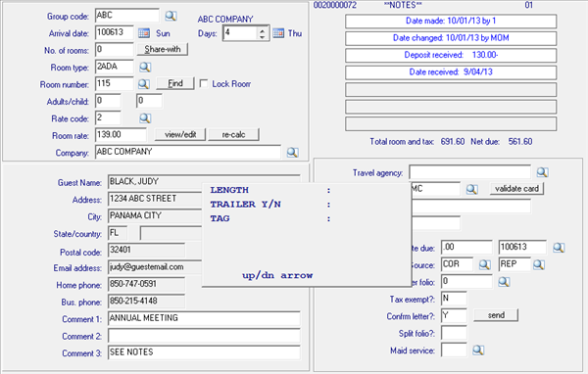Screen dimensions: 588x374
Task: Focus the Confirm letter? field
Action: (454, 315)
